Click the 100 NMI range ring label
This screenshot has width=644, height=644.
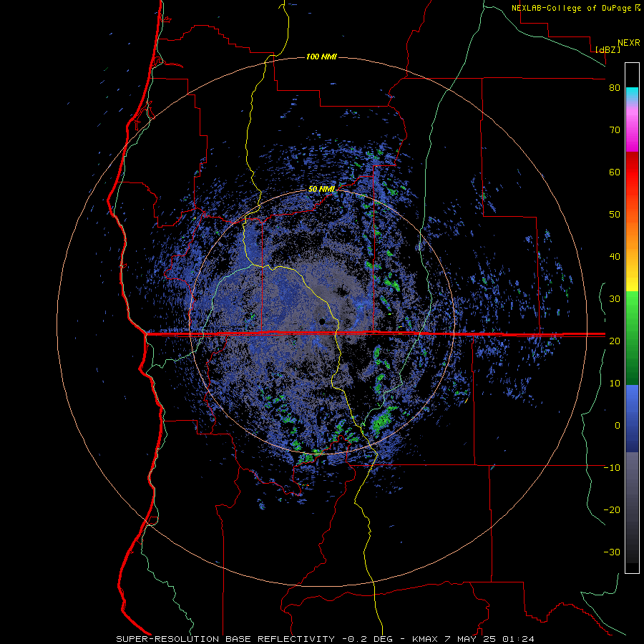pyautogui.click(x=321, y=57)
